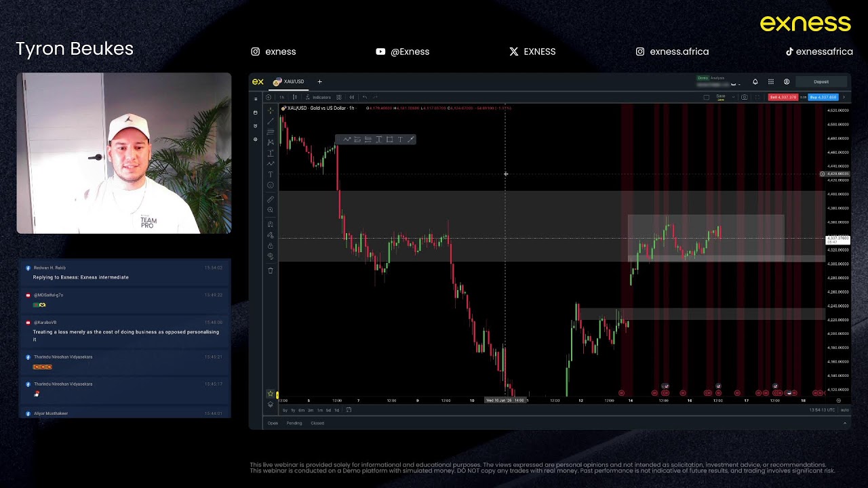Screen dimensions: 868x488
Task: Select the rectangle icon in floating drawing toolbar
Action: click(x=390, y=140)
